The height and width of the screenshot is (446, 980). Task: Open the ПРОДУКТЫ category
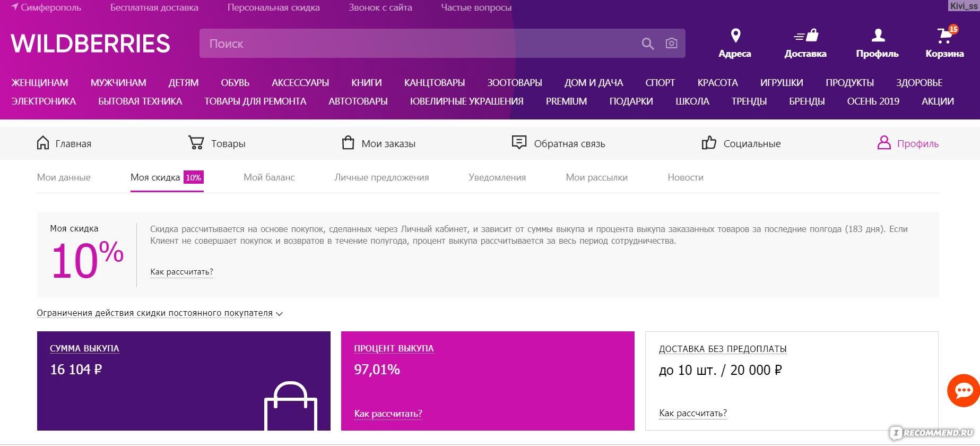(849, 83)
